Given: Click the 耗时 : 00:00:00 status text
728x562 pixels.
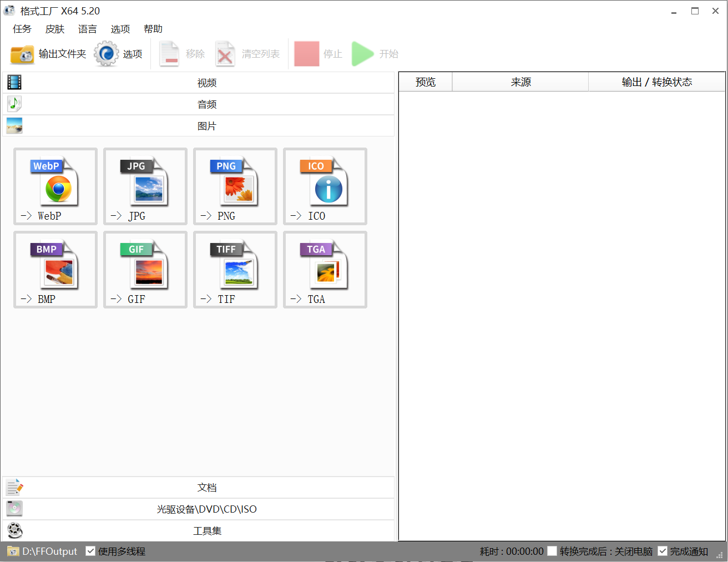Looking at the screenshot, I should (512, 551).
